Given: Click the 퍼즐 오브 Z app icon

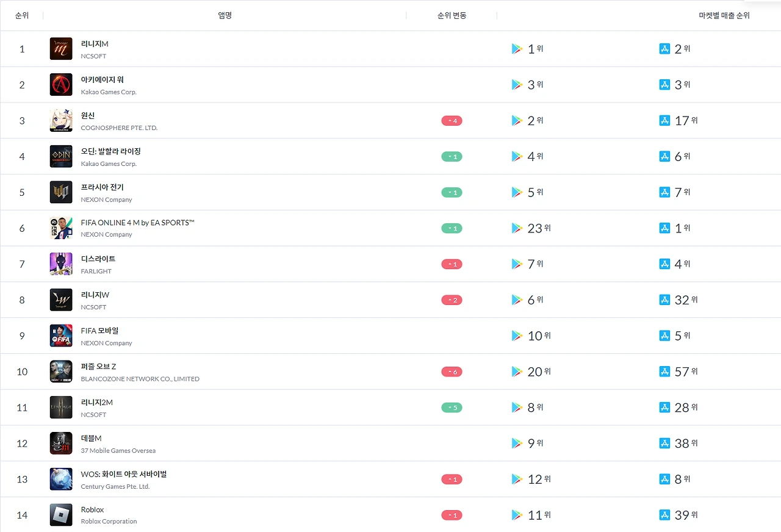Looking at the screenshot, I should tap(61, 372).
